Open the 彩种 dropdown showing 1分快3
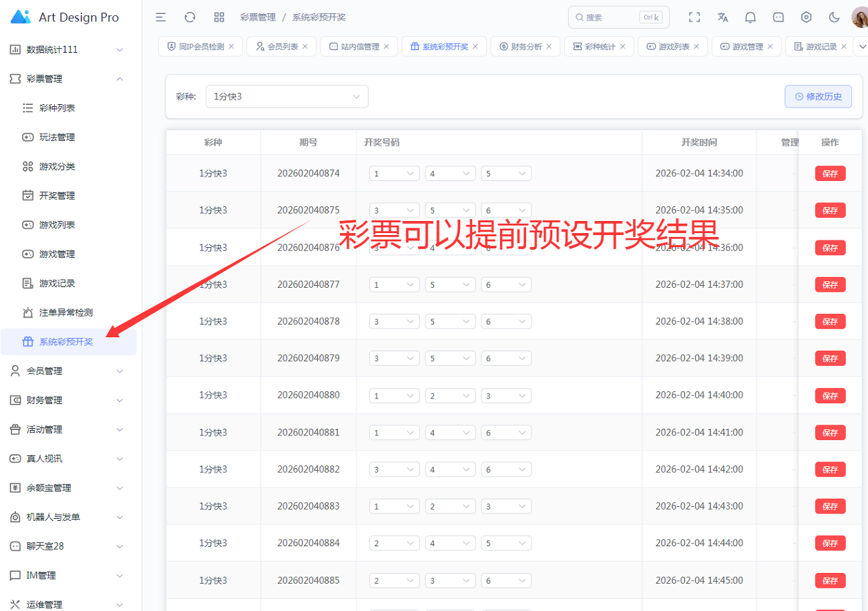 [286, 96]
